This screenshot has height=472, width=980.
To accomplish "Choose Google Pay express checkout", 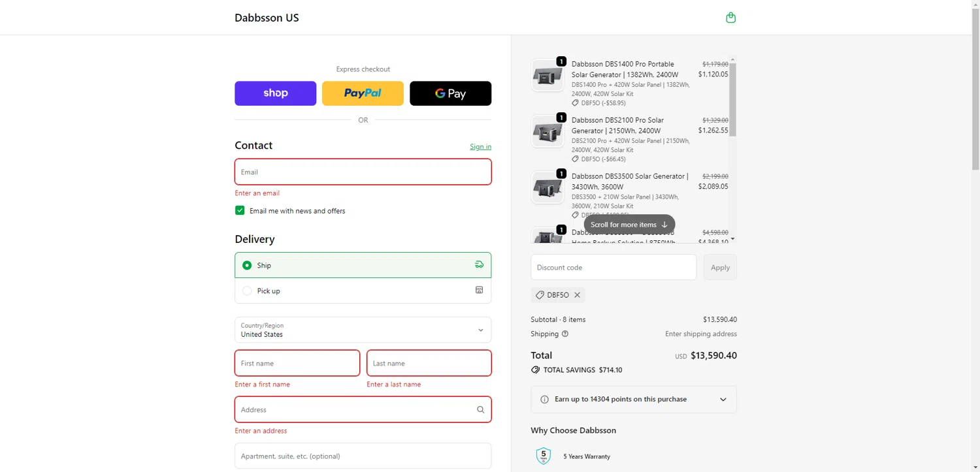I will point(450,93).
